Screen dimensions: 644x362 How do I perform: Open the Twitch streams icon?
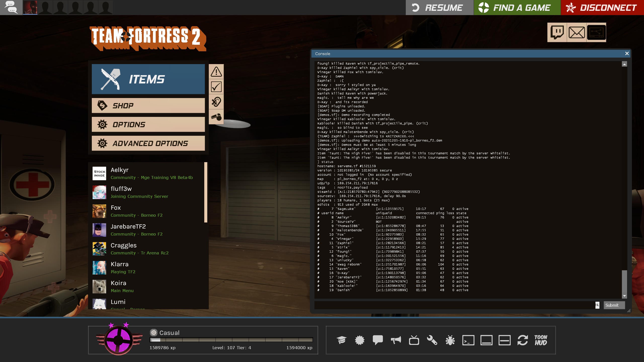click(557, 32)
